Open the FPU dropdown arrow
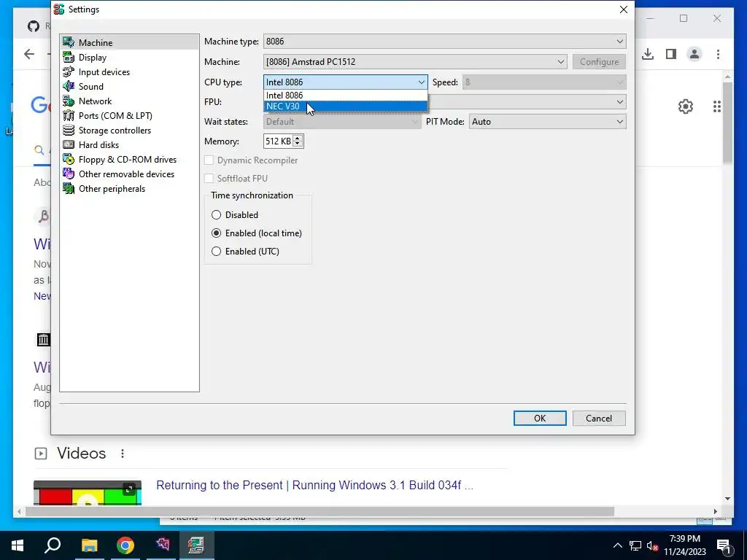The width and height of the screenshot is (747, 560). [619, 102]
